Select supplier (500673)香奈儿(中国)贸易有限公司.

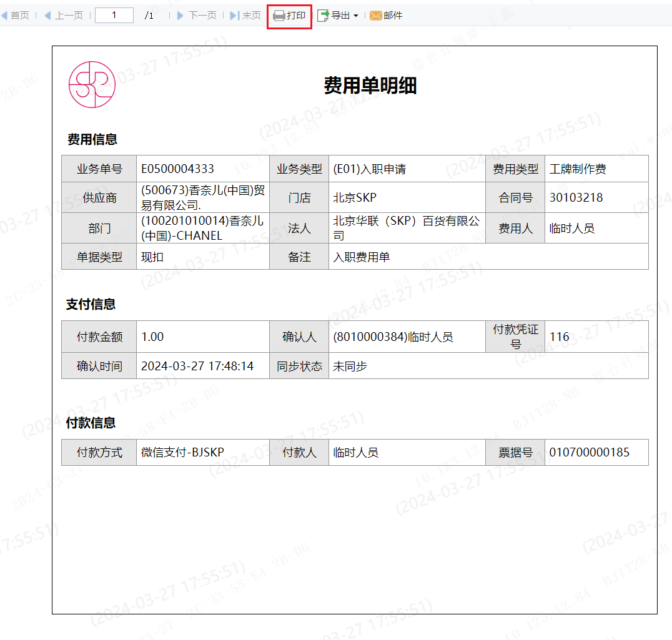(203, 197)
